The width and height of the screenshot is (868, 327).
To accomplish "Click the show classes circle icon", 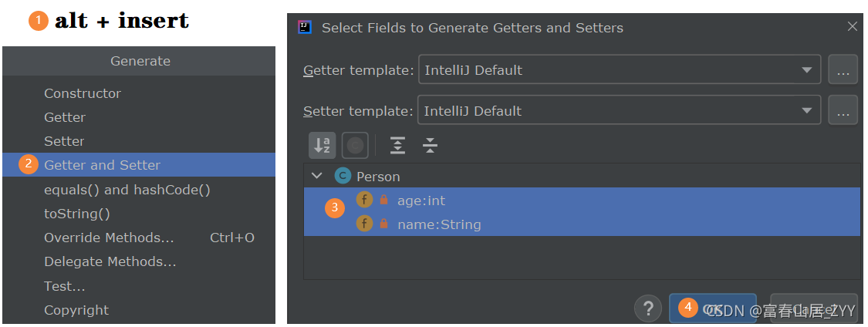I will tap(355, 145).
